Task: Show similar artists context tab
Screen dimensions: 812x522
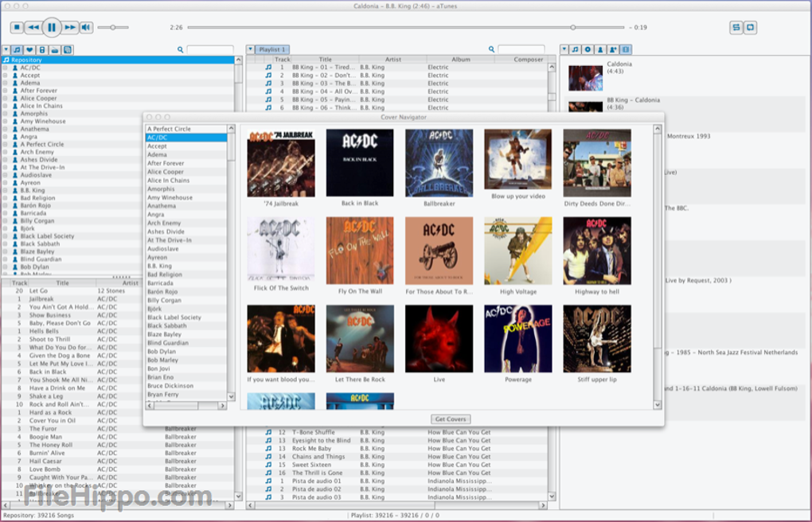Action: click(x=613, y=49)
